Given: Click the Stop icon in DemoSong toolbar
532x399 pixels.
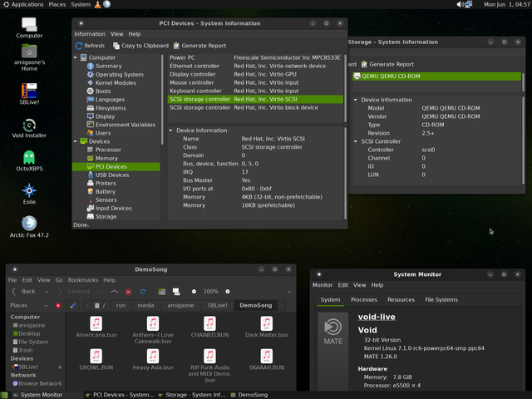Looking at the screenshot, I should point(128,292).
